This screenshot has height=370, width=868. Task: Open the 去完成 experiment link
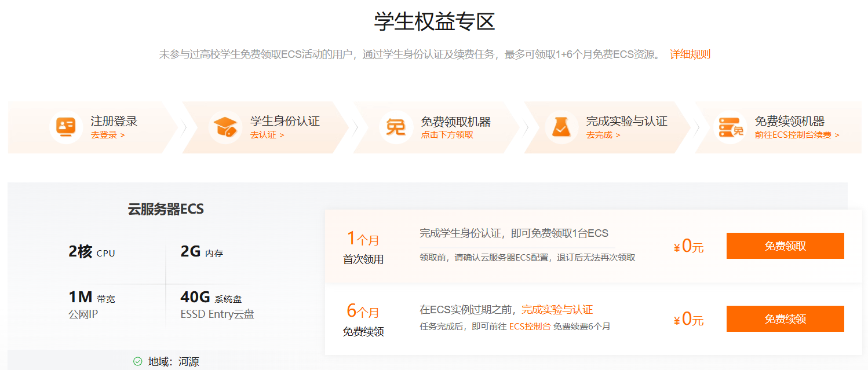click(603, 135)
